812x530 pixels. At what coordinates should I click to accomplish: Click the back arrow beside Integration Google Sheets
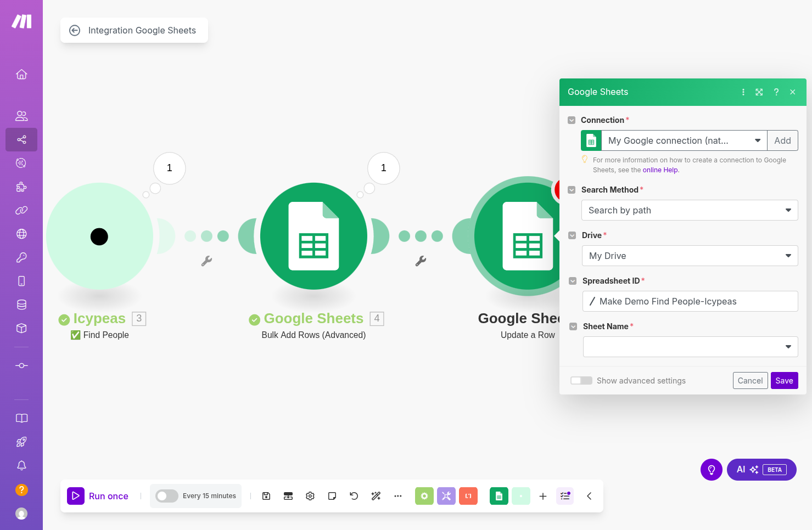(x=75, y=31)
